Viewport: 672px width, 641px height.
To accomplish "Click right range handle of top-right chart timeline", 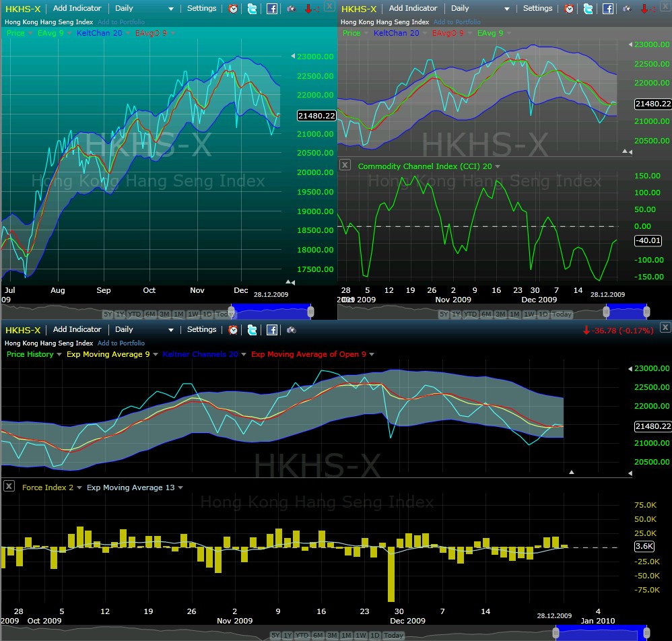I will 646,312.
